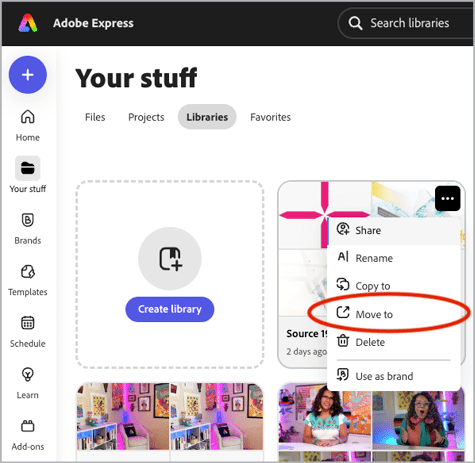The height and width of the screenshot is (463, 475).
Task: Switch to the Projects tab
Action: coord(146,117)
